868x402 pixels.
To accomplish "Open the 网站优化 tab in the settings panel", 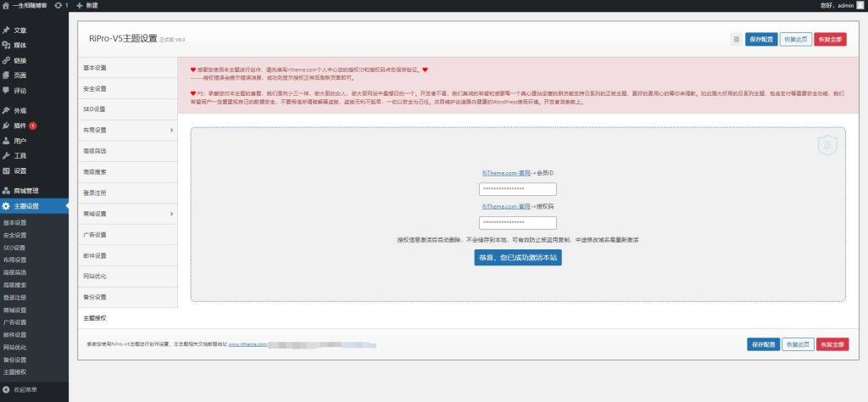I will [x=127, y=276].
